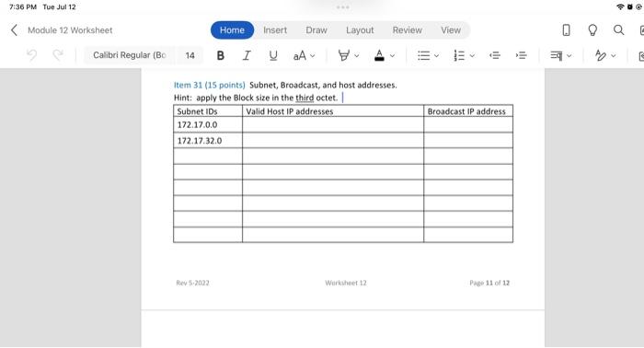Select the 172.17.0.0 subnet cell
This screenshot has height=348, width=644.
[208, 124]
